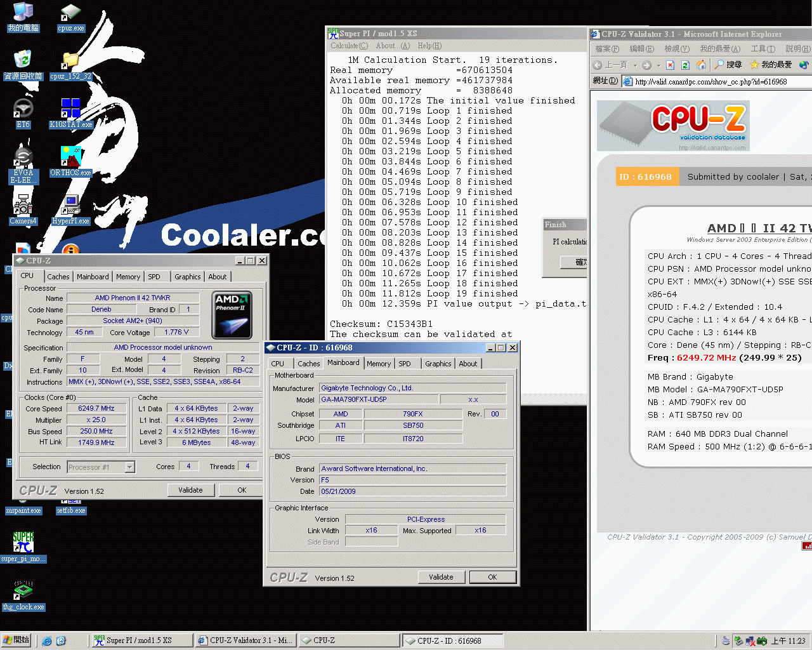Open About menu in Super PI
The width and height of the screenshot is (812, 650).
pyautogui.click(x=393, y=46)
